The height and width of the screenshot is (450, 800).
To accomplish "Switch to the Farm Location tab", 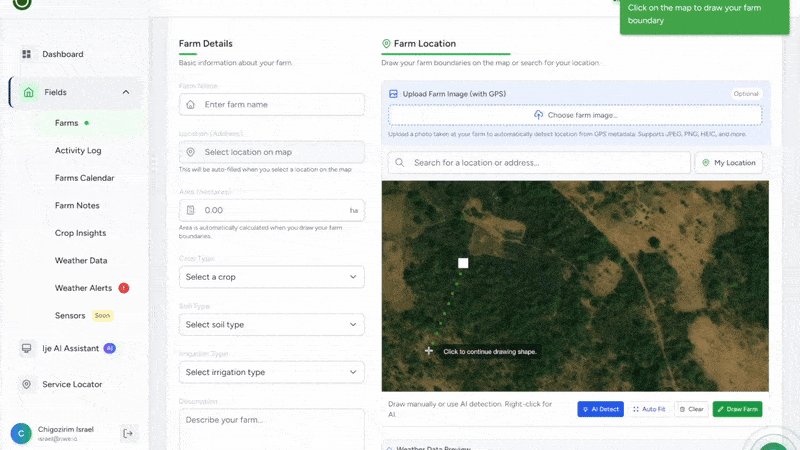I will coord(424,44).
